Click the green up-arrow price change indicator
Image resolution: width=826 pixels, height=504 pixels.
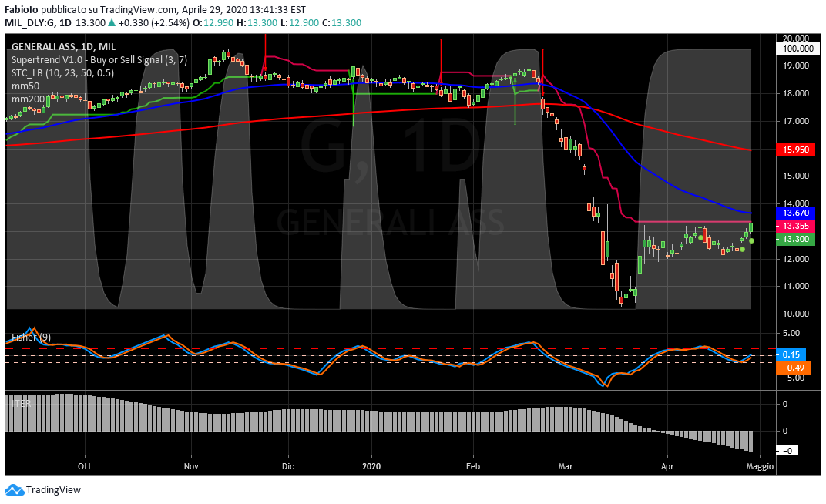(112, 23)
